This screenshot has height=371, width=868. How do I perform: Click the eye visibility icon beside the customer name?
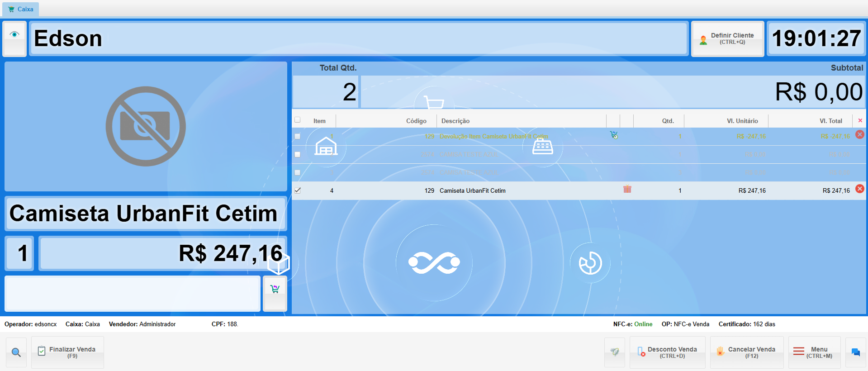tap(14, 35)
